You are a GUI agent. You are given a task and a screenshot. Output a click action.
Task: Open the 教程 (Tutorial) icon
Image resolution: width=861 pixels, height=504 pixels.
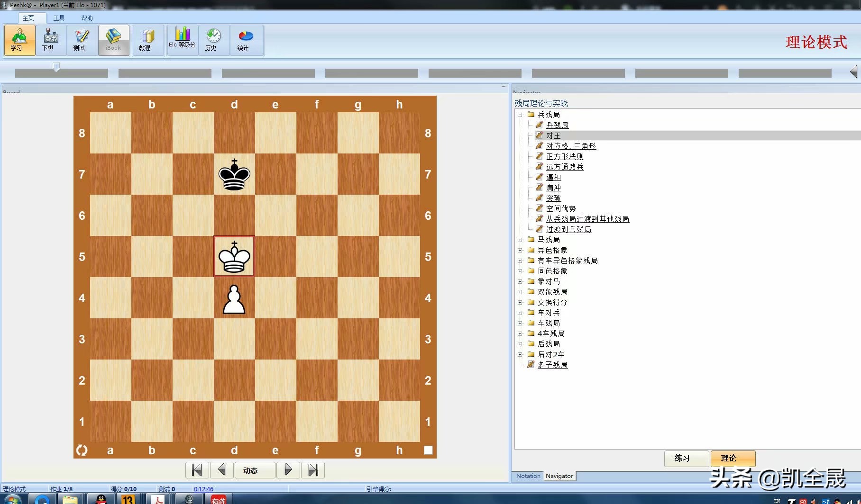[x=147, y=40]
